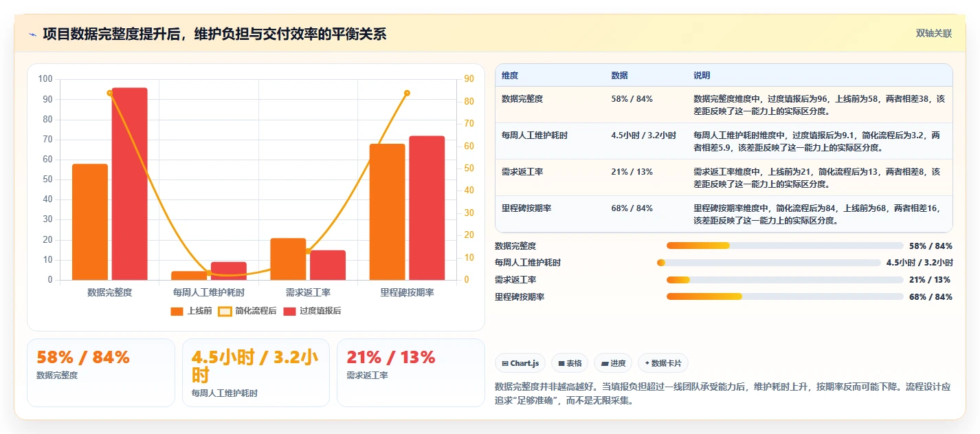Image resolution: width=980 pixels, height=434 pixels.
Task: Click the 21% / 13% table cell
Action: click(632, 172)
